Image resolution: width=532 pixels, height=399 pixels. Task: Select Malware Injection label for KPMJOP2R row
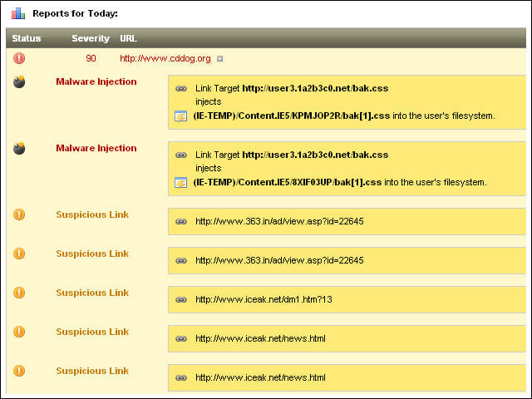(96, 81)
